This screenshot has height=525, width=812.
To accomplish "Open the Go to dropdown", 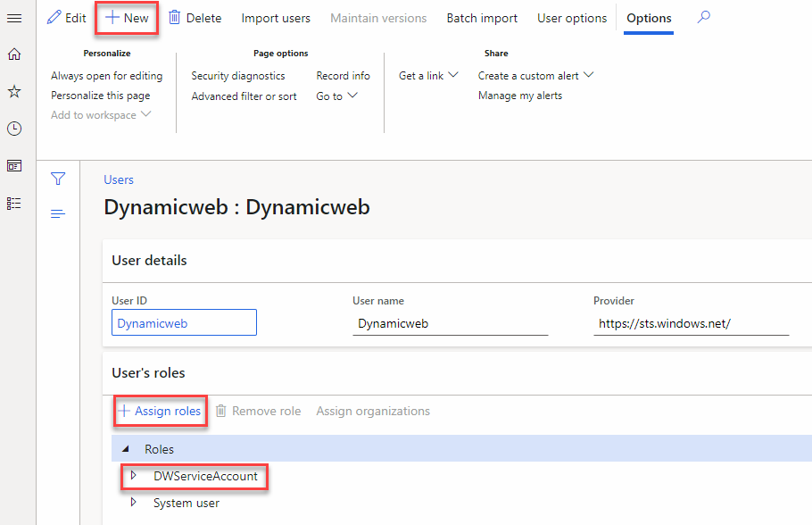I will click(x=336, y=96).
